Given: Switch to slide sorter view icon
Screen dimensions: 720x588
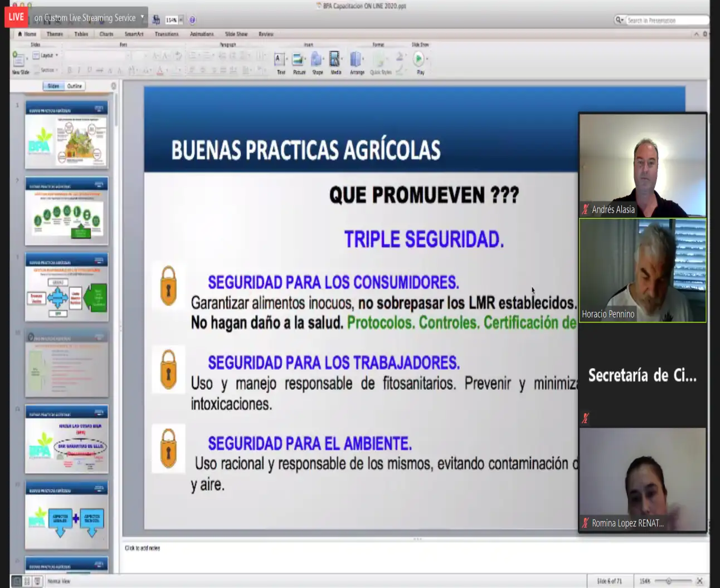Looking at the screenshot, I should [27, 581].
